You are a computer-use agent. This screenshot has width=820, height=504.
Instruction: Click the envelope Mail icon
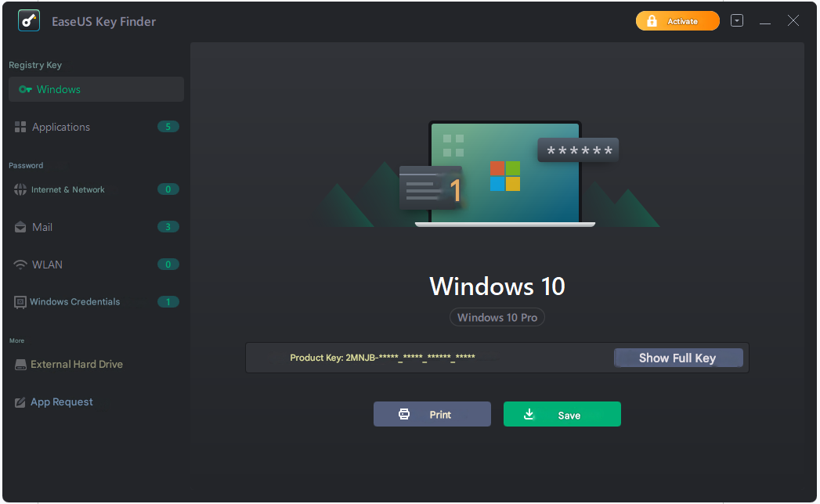tap(20, 227)
